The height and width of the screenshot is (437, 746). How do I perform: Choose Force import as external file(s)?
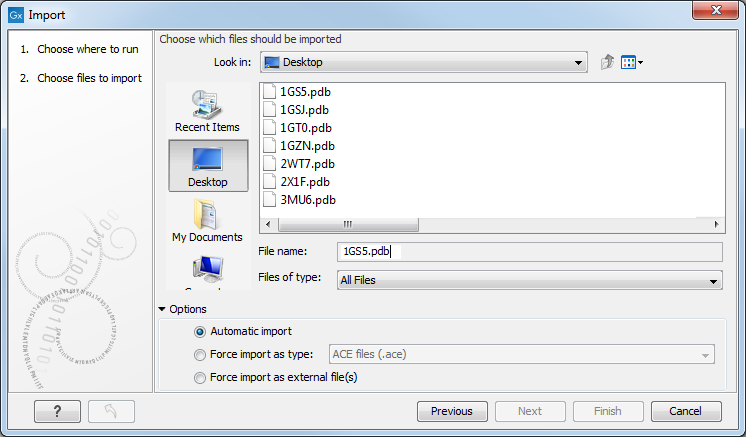point(201,377)
